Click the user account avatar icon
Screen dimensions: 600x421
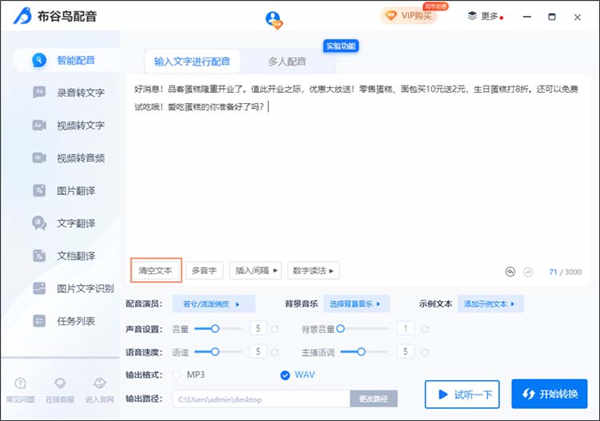coord(274,20)
